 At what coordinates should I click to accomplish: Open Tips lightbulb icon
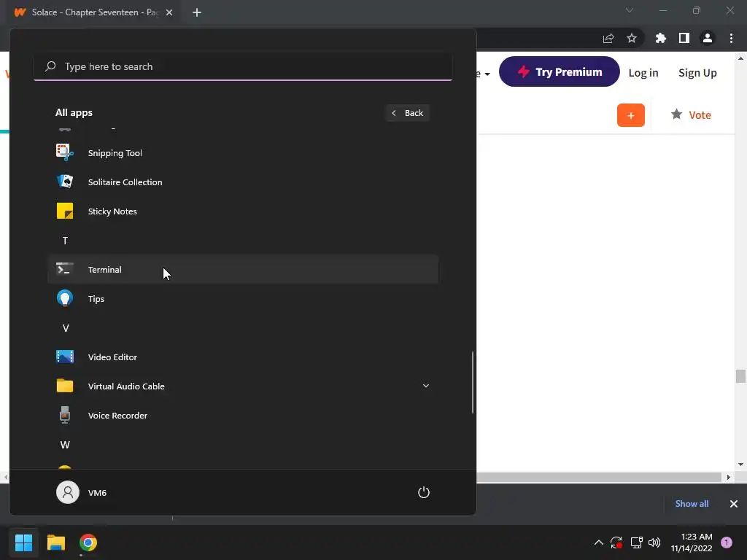[x=65, y=298]
